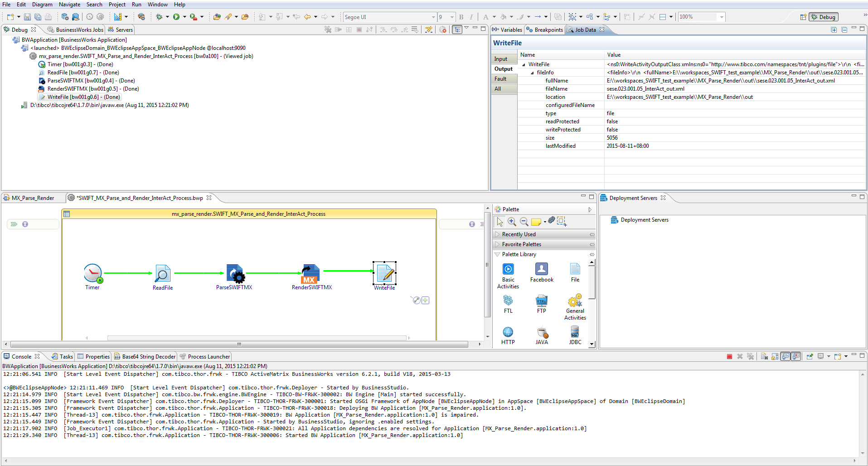Click Open Perspective icon beside Debug
868x466 pixels.
click(803, 17)
